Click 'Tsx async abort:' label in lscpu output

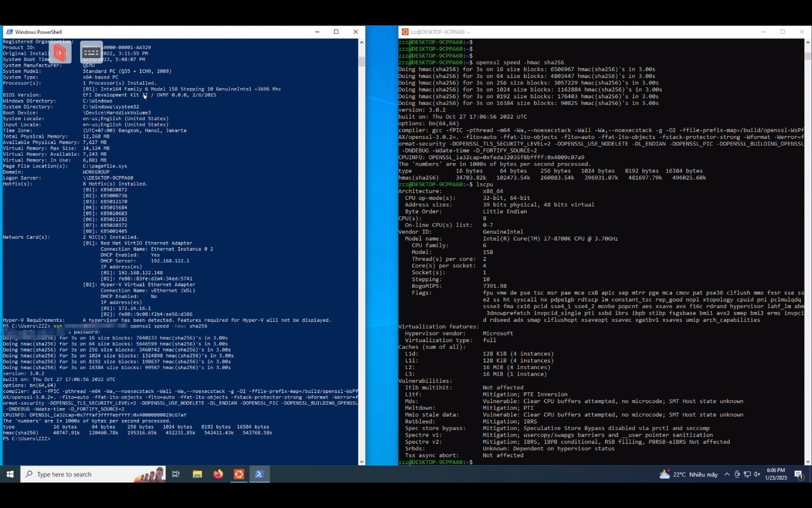[432, 456]
